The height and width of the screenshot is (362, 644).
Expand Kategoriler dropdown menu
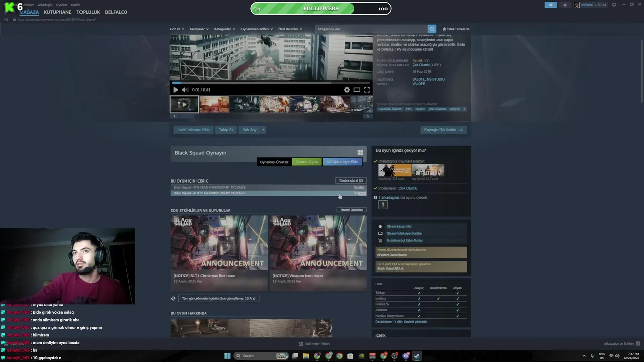224,29
